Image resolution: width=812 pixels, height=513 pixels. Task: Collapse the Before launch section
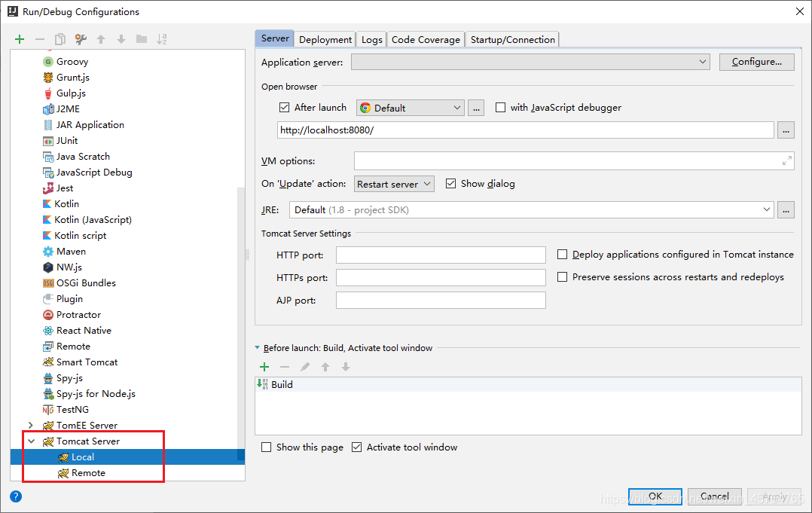pos(258,348)
